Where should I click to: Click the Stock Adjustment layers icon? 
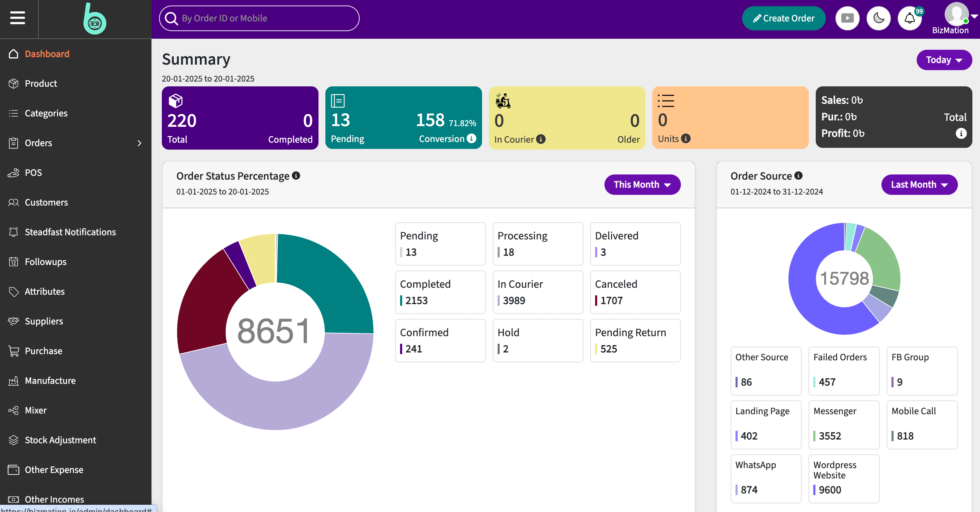[x=14, y=440]
